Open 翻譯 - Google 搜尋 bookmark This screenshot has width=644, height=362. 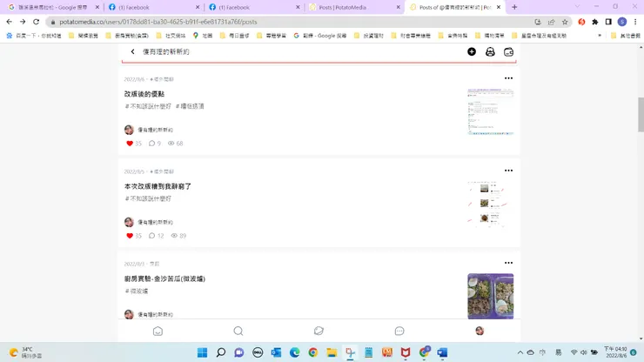[x=320, y=36]
